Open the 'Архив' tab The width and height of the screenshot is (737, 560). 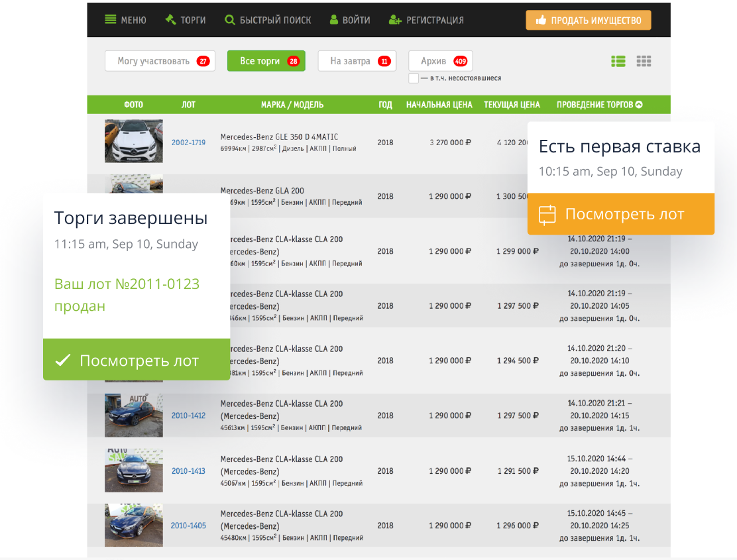[x=441, y=61]
